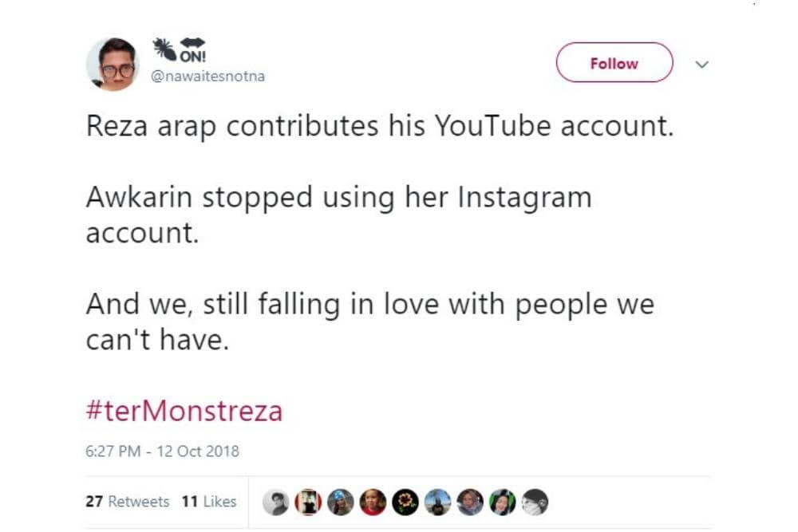Click the first liker avatar (grayscale photo)
The image size is (798, 532).
tap(276, 502)
